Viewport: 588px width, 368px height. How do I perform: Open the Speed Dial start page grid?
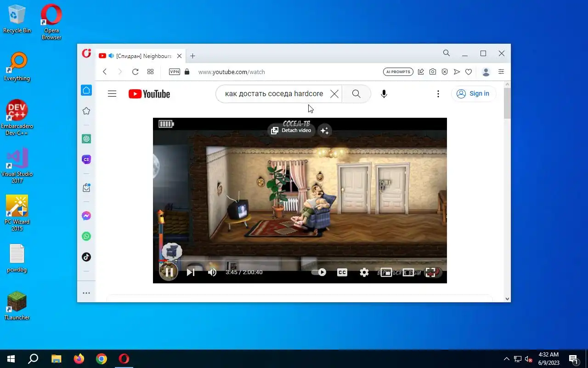point(150,72)
